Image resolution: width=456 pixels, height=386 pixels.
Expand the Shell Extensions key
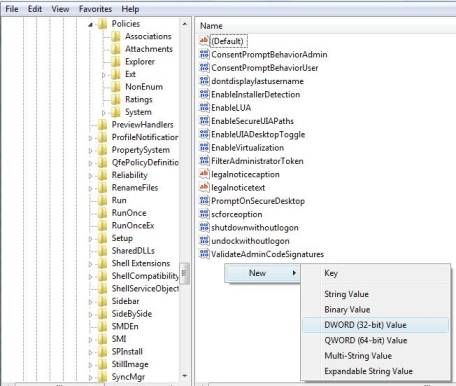tap(90, 264)
